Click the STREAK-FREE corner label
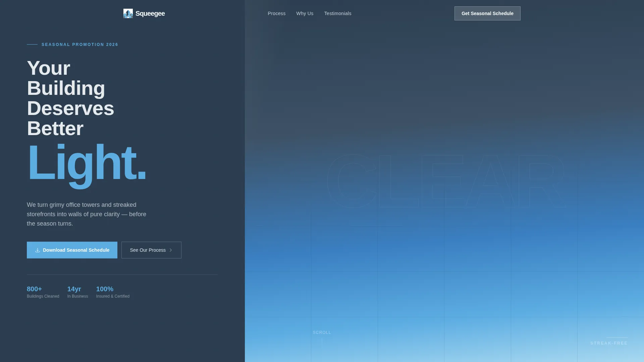 609,343
